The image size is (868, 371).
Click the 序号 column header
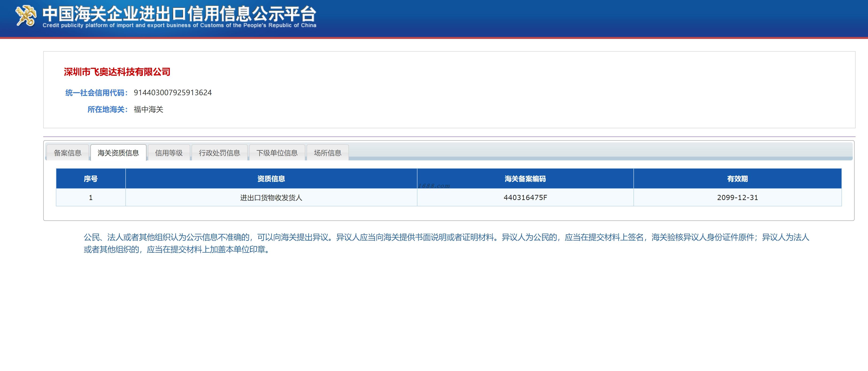tap(91, 178)
